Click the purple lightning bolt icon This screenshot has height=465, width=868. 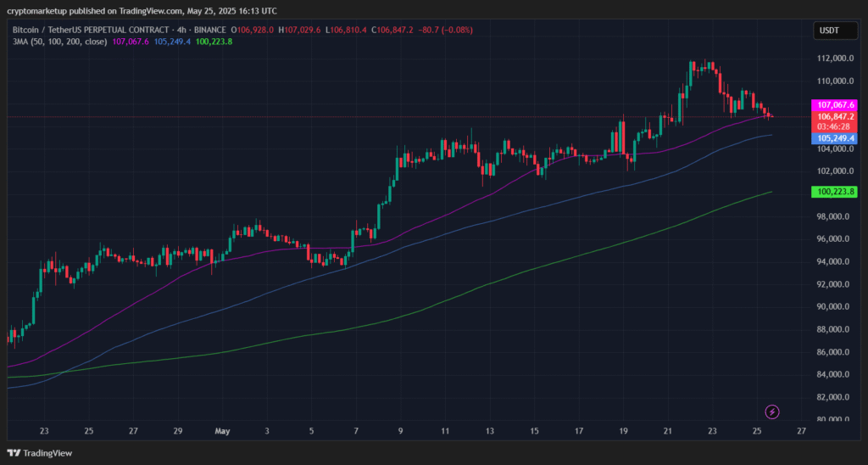pos(772,412)
